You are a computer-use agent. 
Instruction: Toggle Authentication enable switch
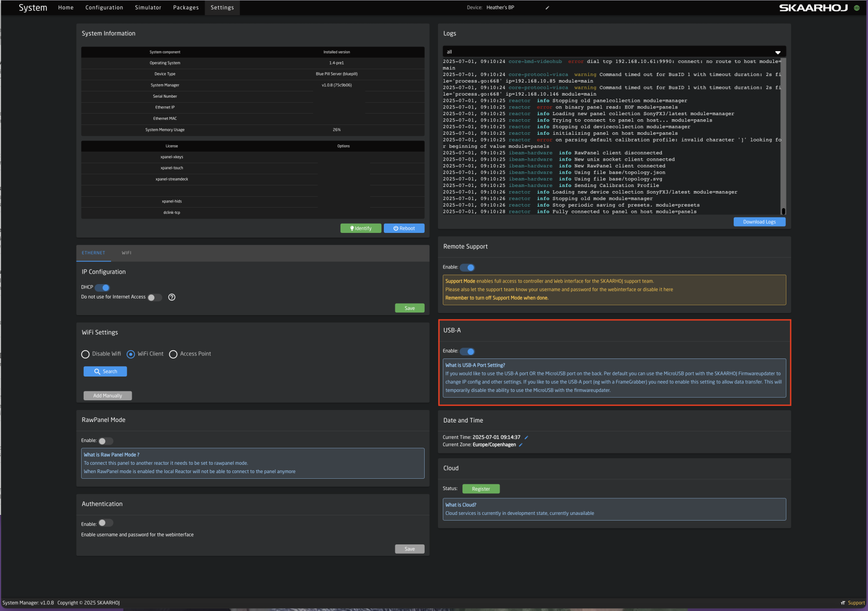(105, 523)
